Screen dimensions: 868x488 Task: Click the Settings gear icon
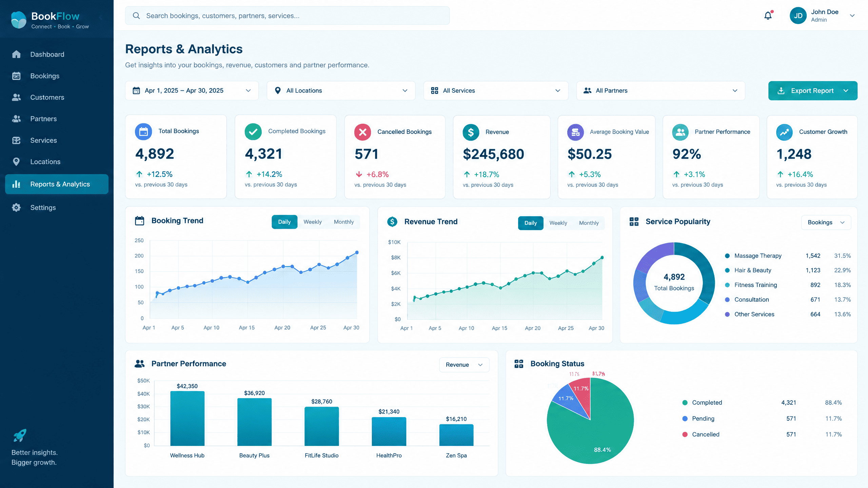click(16, 207)
